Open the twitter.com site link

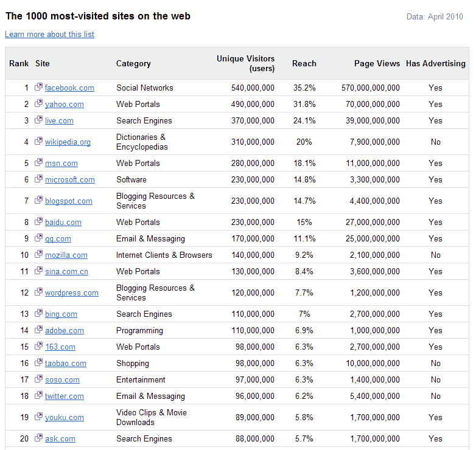(x=65, y=396)
